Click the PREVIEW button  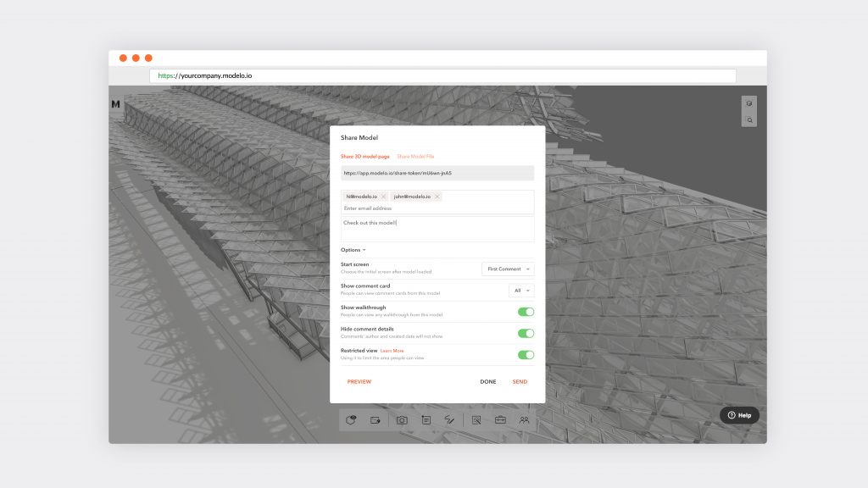coord(359,382)
